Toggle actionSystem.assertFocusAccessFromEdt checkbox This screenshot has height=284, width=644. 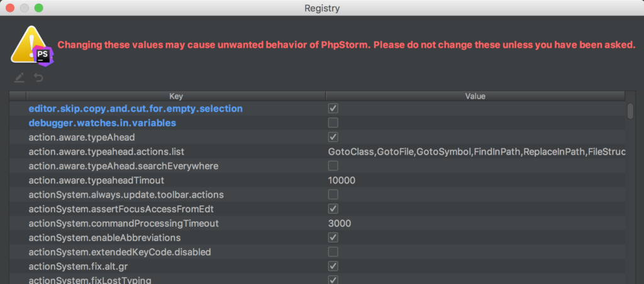point(333,209)
